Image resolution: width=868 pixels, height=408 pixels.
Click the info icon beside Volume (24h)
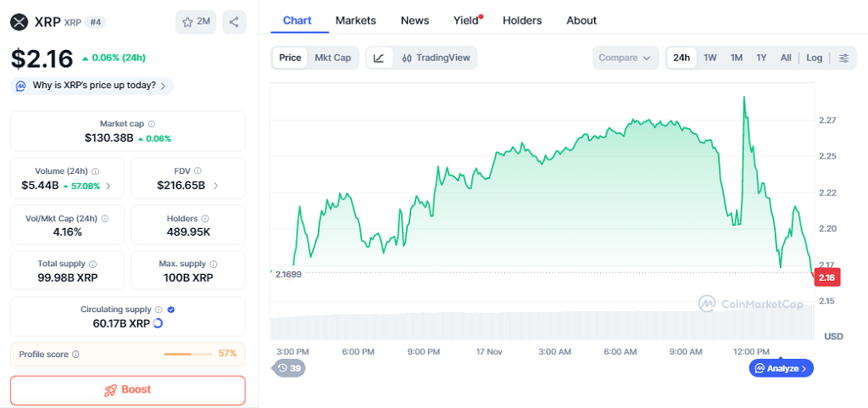(x=96, y=171)
